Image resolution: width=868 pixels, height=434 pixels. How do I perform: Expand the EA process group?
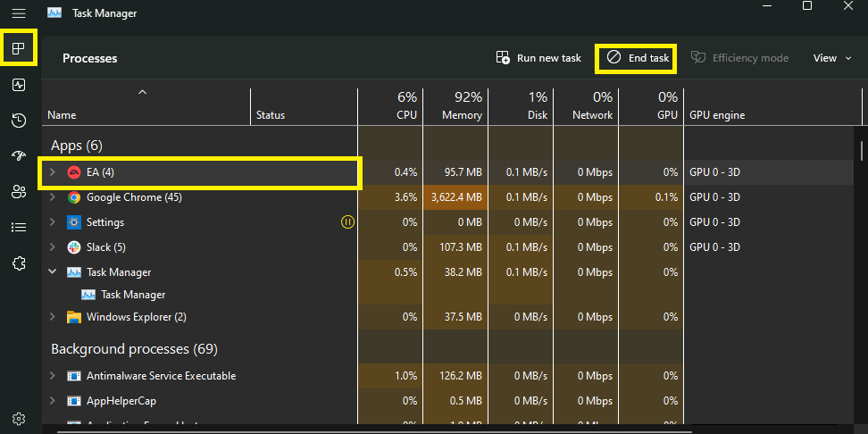[x=52, y=171]
